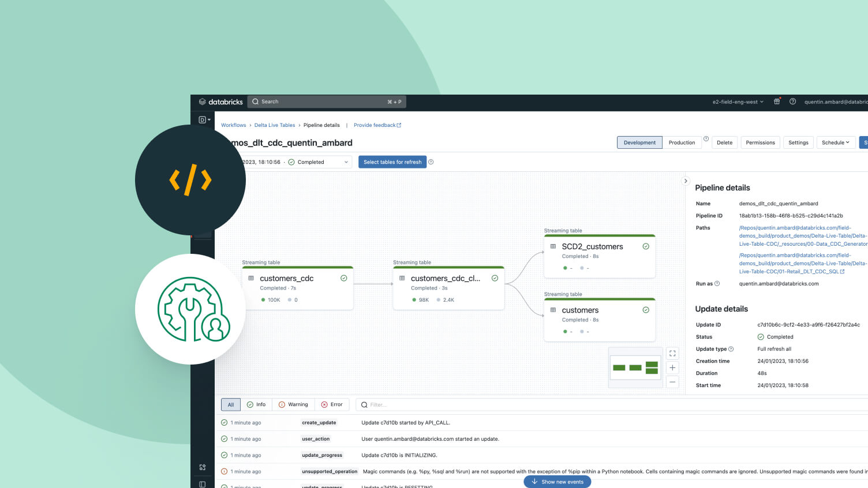The height and width of the screenshot is (488, 868).
Task: Click the pipeline graph minimap
Action: 635,367
